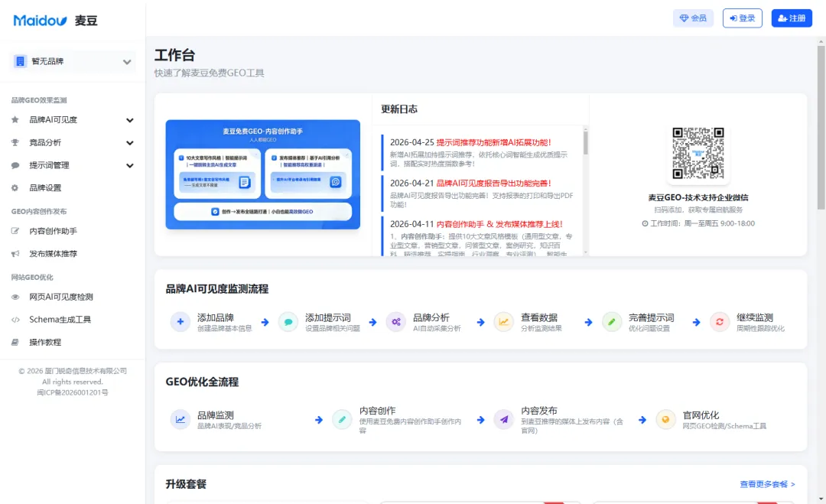The width and height of the screenshot is (826, 504).
Task: Click the trophy icon for 竞品分析
Action: (x=15, y=143)
